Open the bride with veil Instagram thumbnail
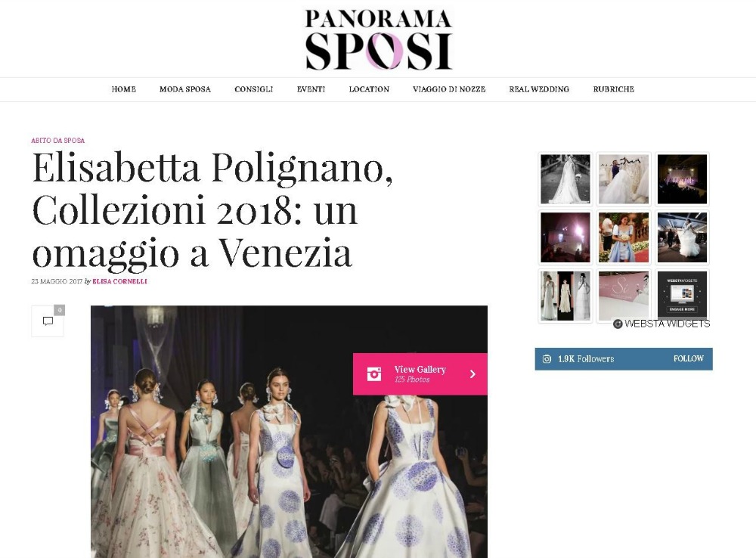 point(565,179)
